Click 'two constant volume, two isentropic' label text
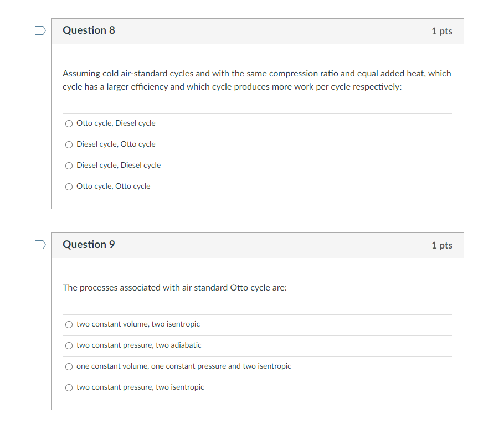504x424 pixels. coord(138,324)
